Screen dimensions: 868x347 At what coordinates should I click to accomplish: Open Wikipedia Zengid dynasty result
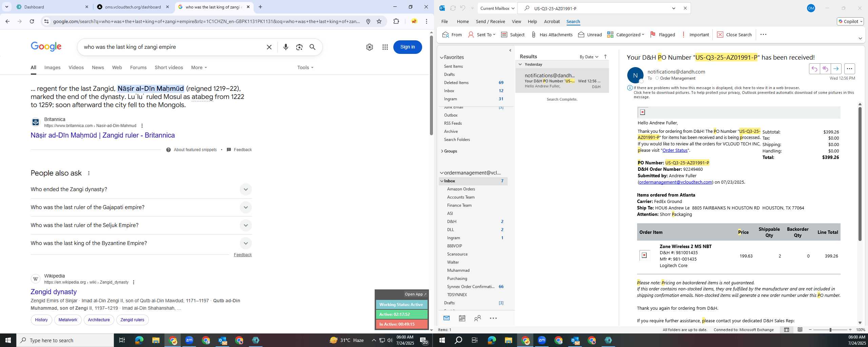pyautogui.click(x=54, y=292)
